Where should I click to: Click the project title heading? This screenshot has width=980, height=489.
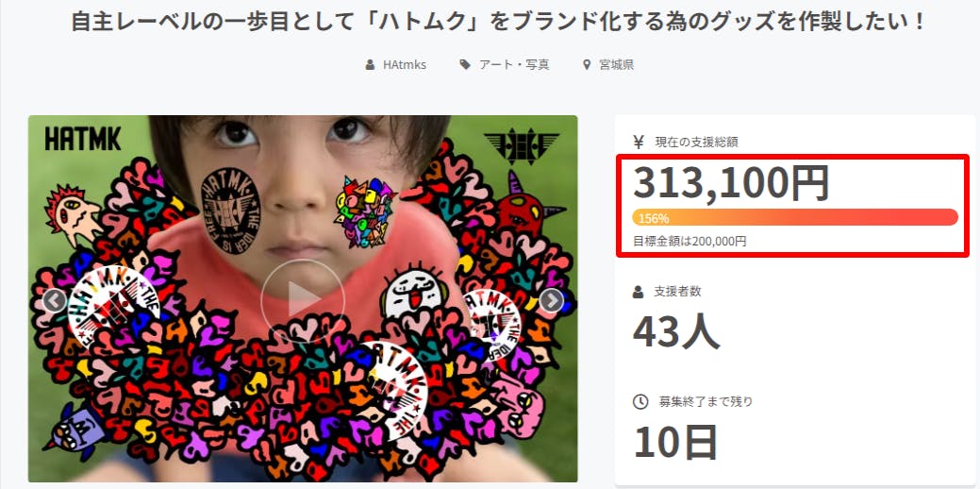tap(497, 23)
